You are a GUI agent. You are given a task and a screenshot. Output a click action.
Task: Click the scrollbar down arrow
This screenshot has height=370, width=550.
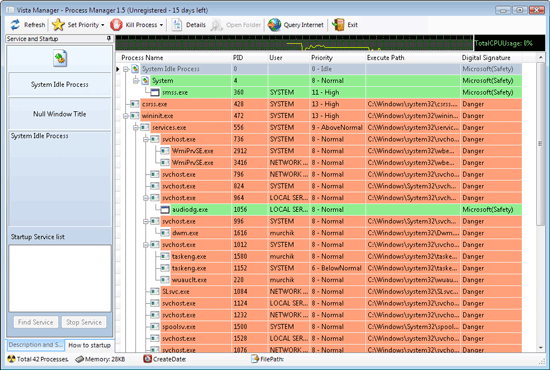click(540, 348)
